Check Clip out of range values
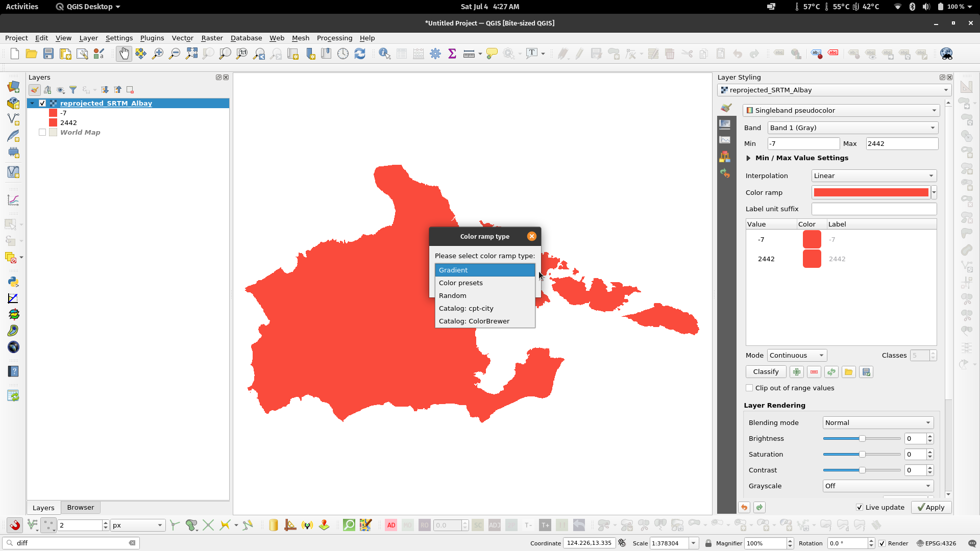980x551 pixels. [x=749, y=388]
